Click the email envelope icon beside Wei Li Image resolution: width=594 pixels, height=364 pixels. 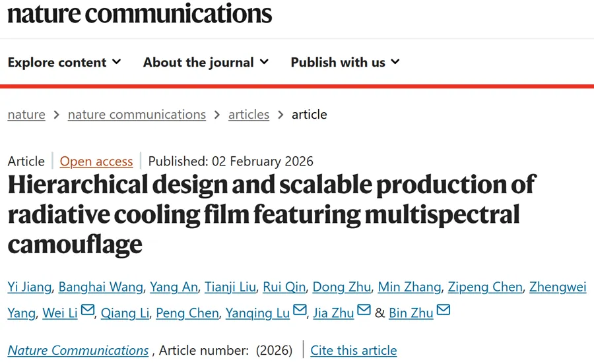[x=88, y=311]
